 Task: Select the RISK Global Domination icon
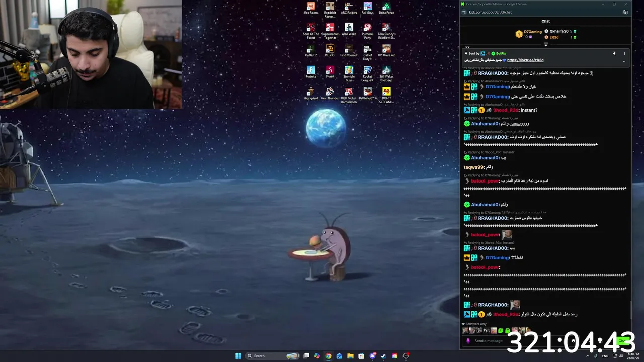[x=349, y=96]
